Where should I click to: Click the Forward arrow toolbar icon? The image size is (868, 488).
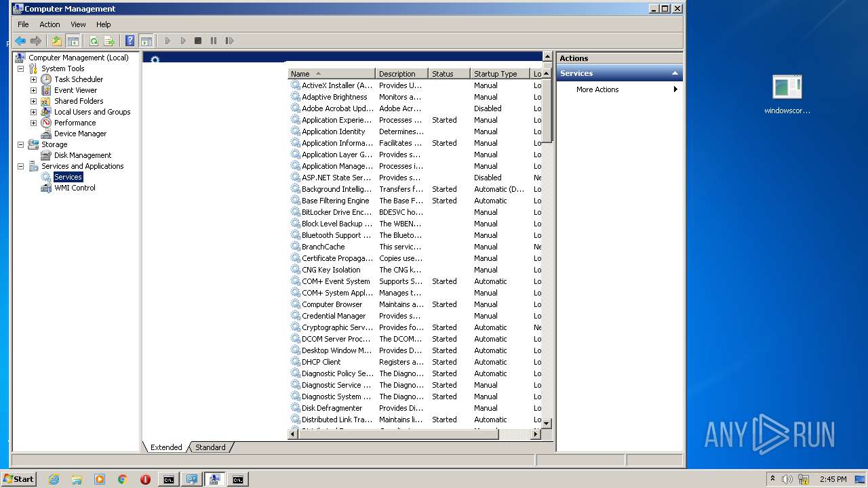point(36,41)
